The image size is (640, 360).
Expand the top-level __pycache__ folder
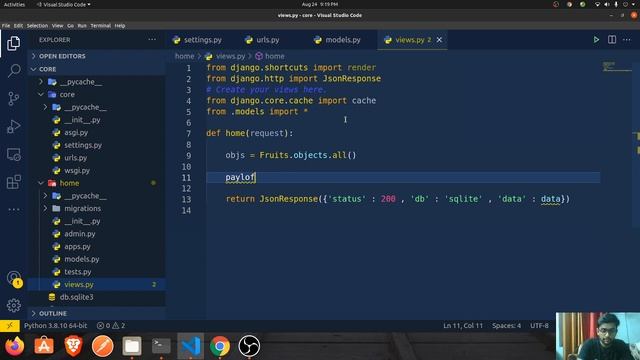[x=97, y=82]
